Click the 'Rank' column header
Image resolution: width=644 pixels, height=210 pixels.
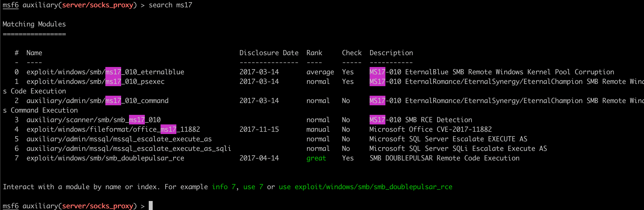[314, 53]
